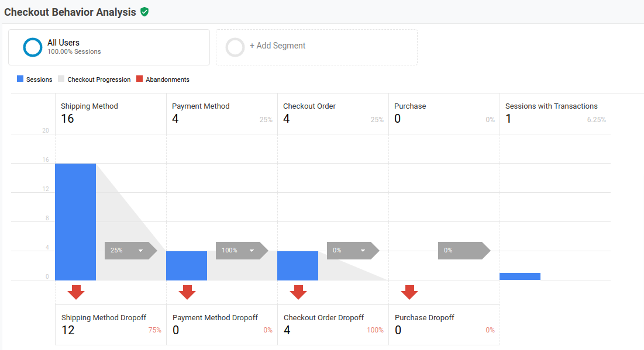Click the Sessions with Transactions blue bar
The image size is (644, 350).
pos(520,276)
